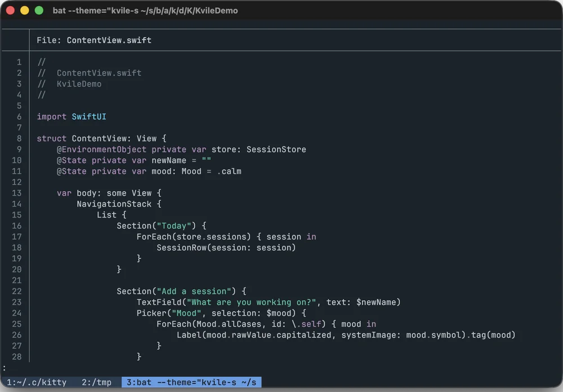Click 'List {' on line 15
The image size is (563, 392).
(x=111, y=215)
